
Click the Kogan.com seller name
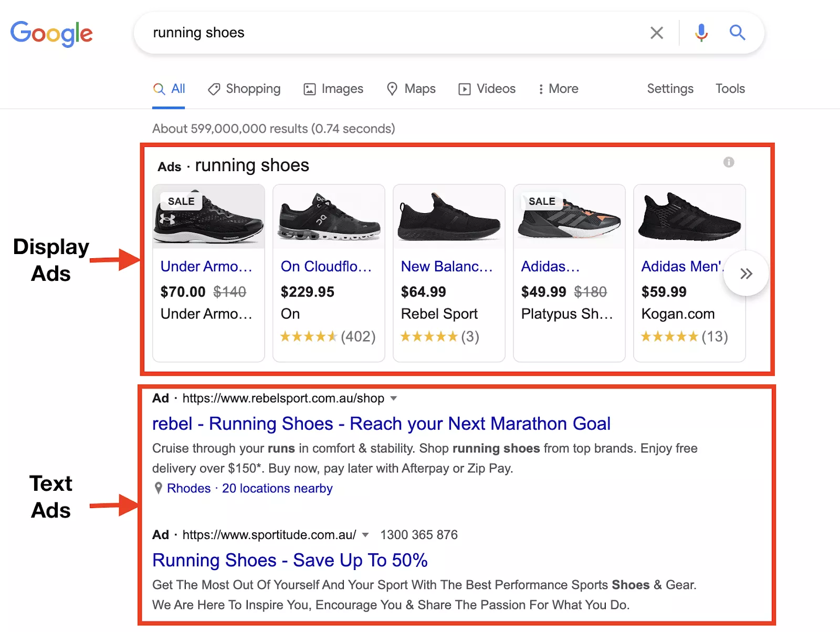pyautogui.click(x=678, y=314)
